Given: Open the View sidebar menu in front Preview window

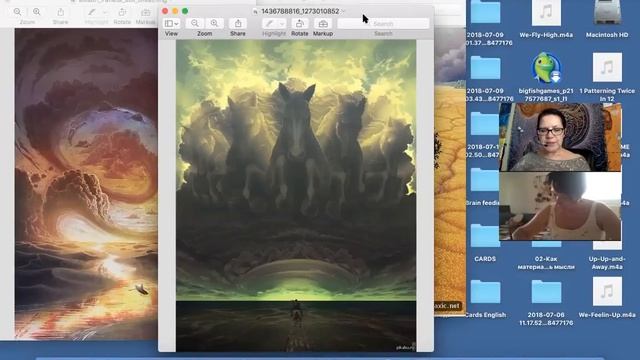Looking at the screenshot, I should tap(171, 24).
